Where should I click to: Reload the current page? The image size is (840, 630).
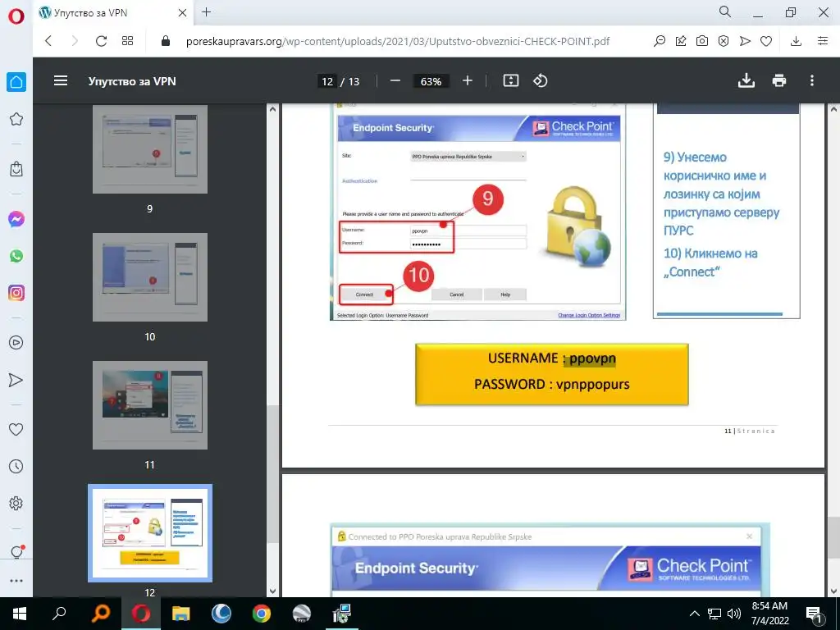(101, 41)
